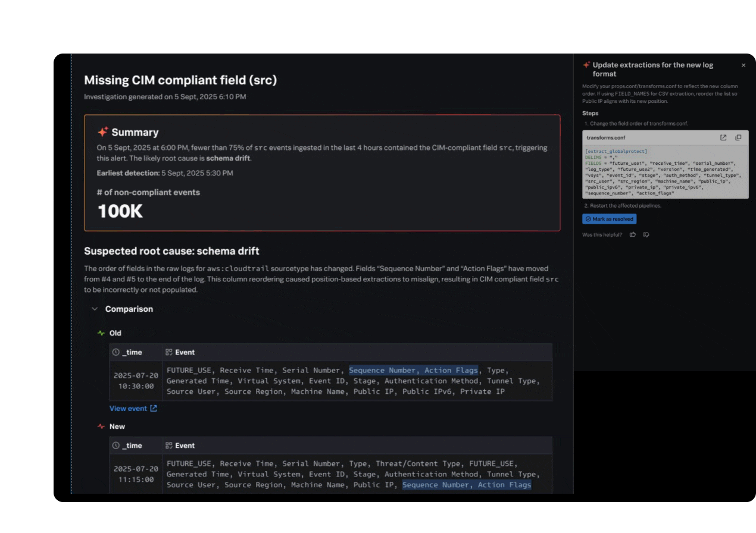Viewport: 756px width, 533px height.
Task: Click the [extract_globalprotect] stanza line
Action: pyautogui.click(x=616, y=152)
